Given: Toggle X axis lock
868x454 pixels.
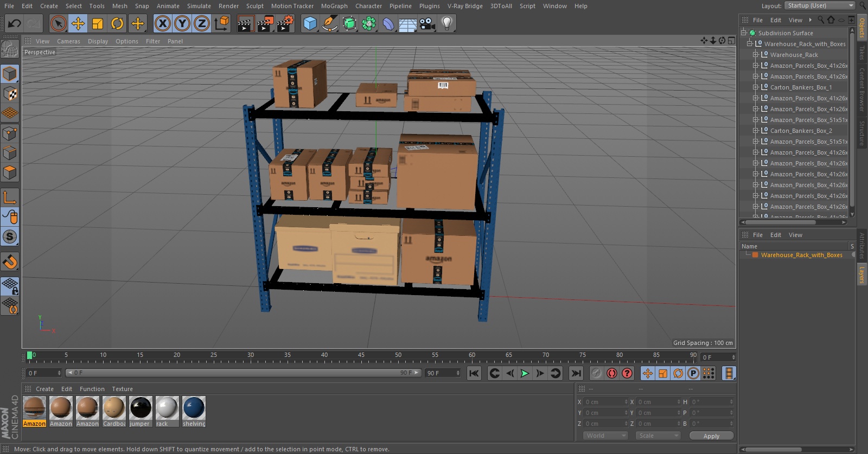Looking at the screenshot, I should point(162,23).
